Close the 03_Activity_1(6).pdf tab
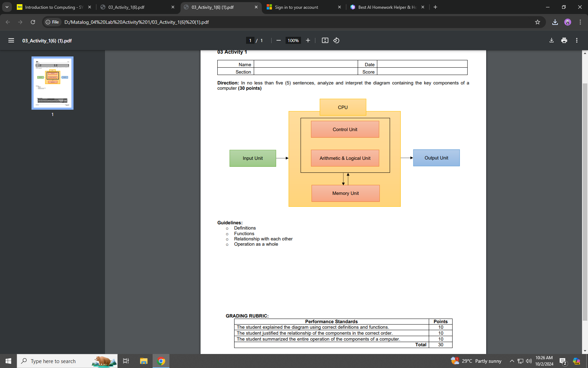Screen dimensions: 588x368 pyautogui.click(x=173, y=7)
